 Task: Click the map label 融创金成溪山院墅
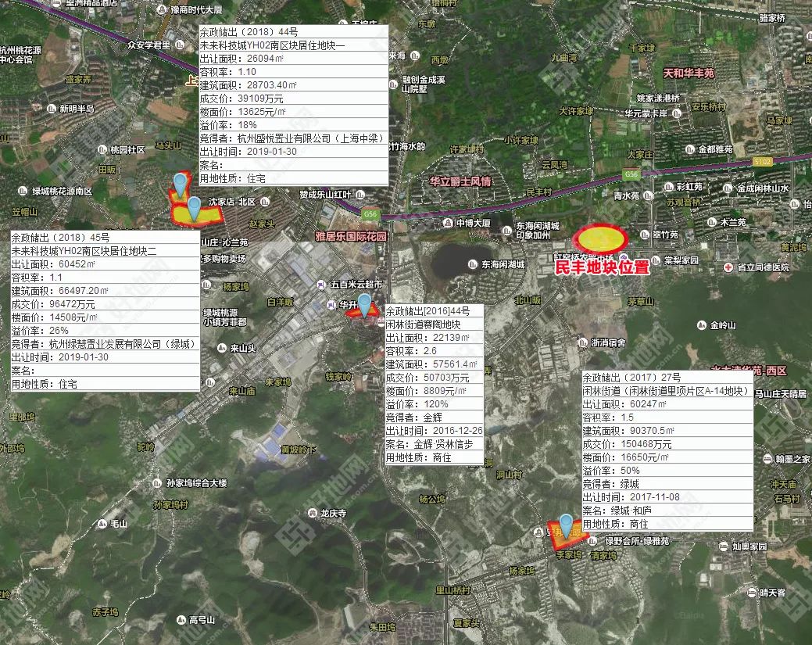[424, 84]
